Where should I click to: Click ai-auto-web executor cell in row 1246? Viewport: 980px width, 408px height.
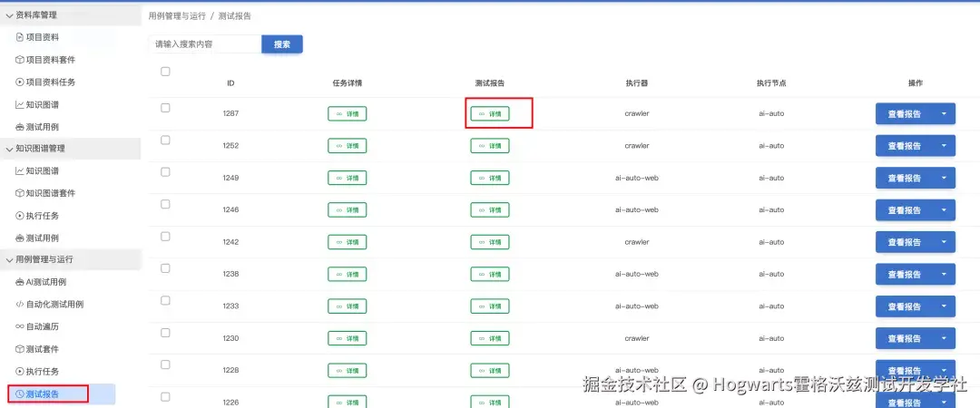(636, 210)
